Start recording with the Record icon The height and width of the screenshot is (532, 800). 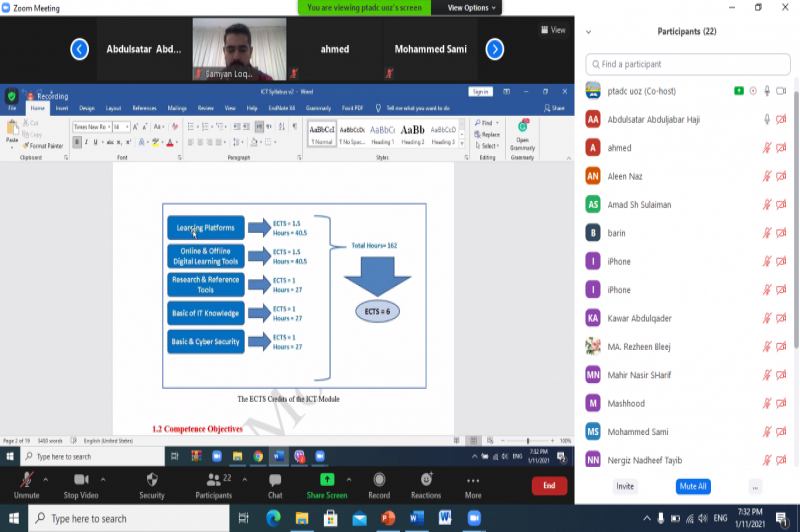pyautogui.click(x=379, y=480)
